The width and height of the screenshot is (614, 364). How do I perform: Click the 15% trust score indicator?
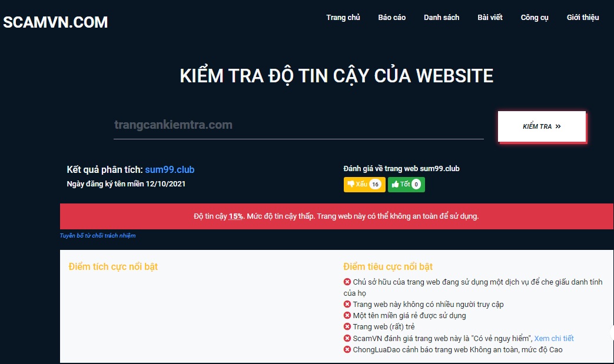click(x=233, y=216)
